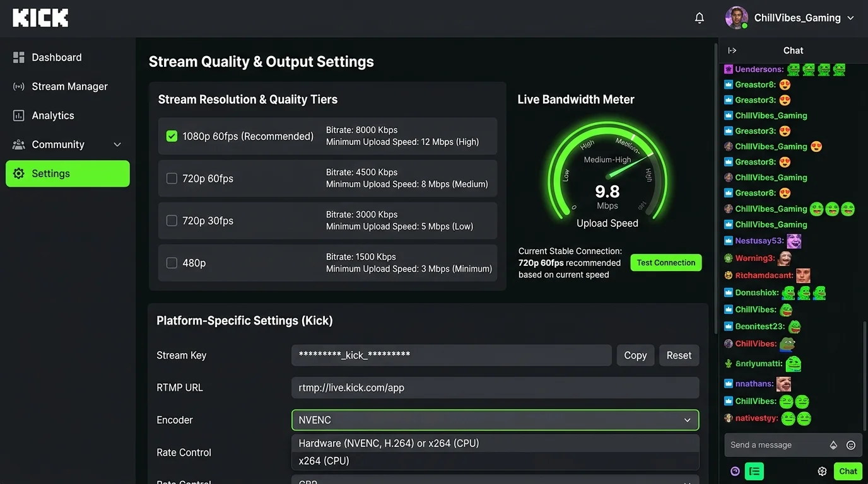Click the emote in Nestusay53's message
This screenshot has width=868, height=484.
point(794,241)
